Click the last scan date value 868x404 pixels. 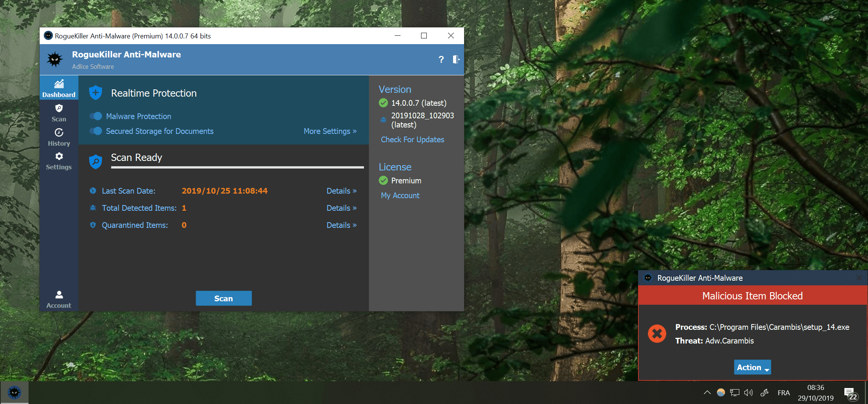225,191
